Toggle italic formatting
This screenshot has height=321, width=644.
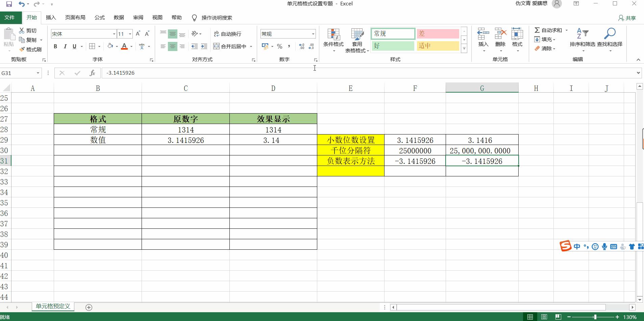pyautogui.click(x=65, y=46)
